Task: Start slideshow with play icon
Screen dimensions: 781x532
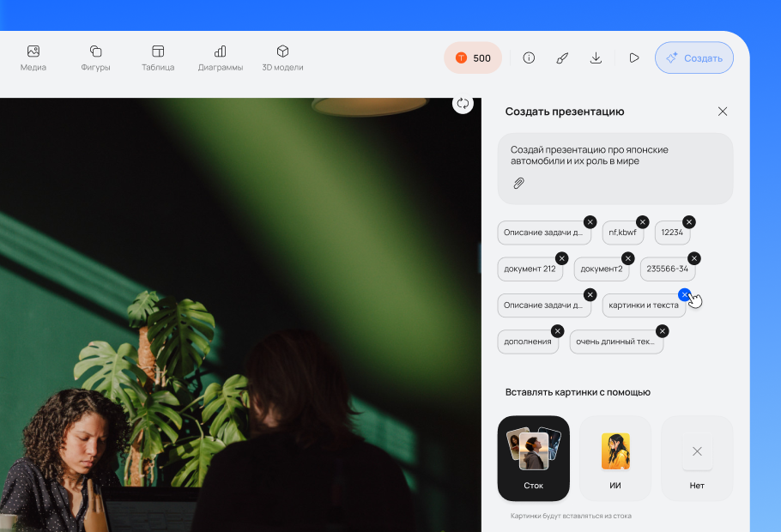Action: (633, 58)
